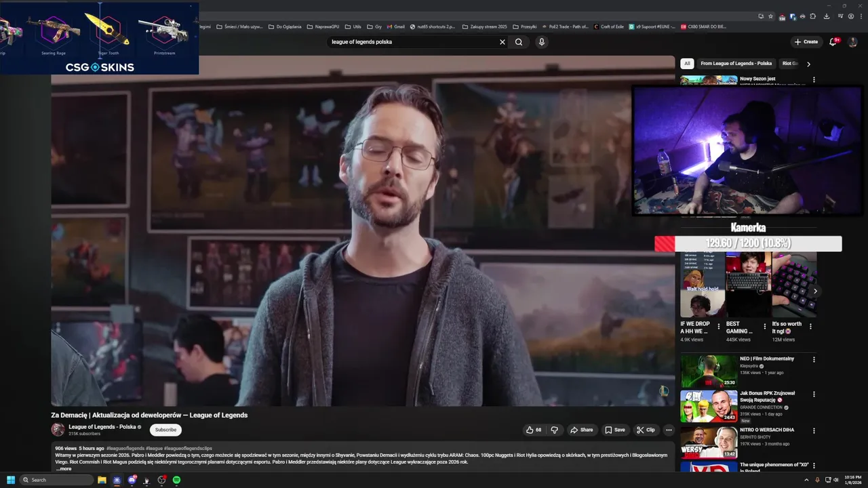Open the League of Legends - Polska channel name
This screenshot has height=488, width=868.
(x=102, y=427)
